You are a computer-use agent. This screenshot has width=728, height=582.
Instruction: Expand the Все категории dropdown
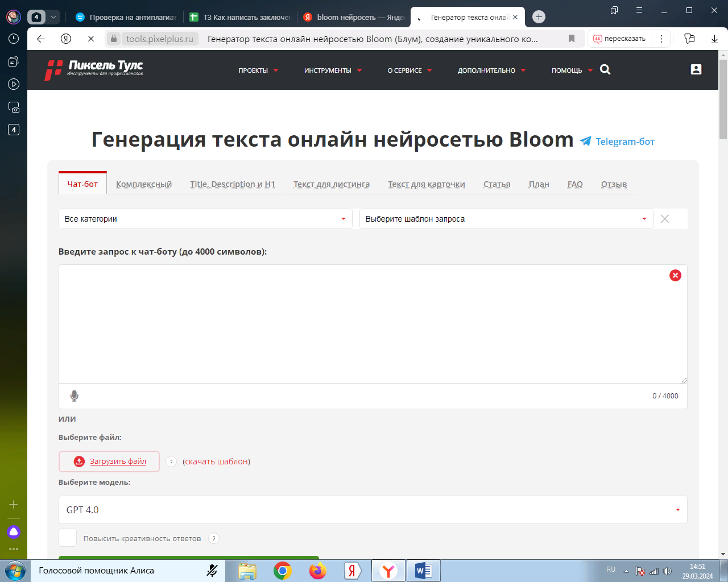pos(205,219)
